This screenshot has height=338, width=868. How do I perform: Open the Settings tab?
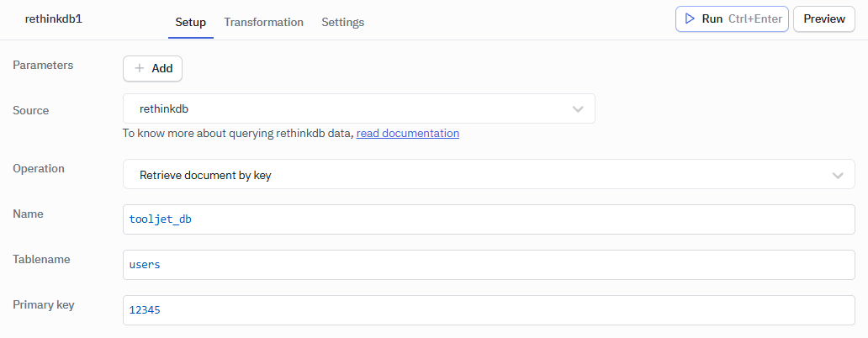342,23
